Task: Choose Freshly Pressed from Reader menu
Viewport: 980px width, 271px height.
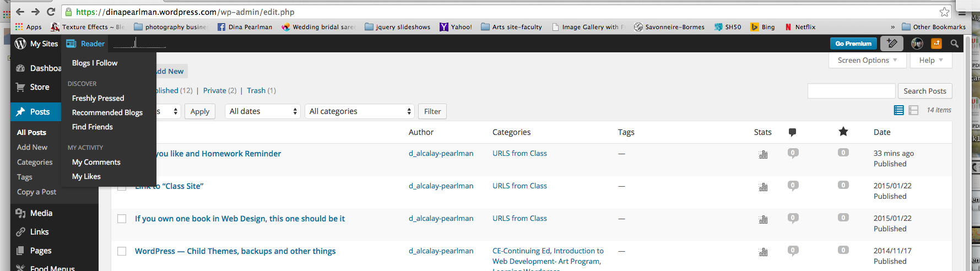Action: (98, 98)
